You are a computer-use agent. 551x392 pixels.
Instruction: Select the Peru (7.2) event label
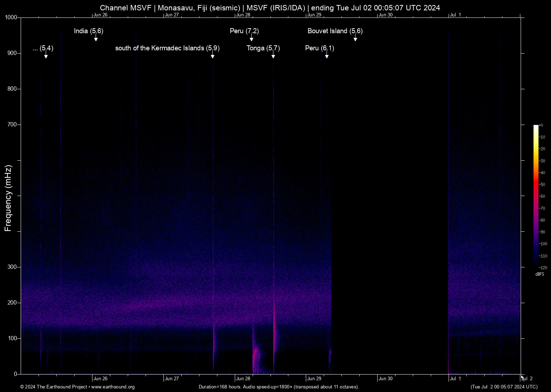pyautogui.click(x=244, y=31)
